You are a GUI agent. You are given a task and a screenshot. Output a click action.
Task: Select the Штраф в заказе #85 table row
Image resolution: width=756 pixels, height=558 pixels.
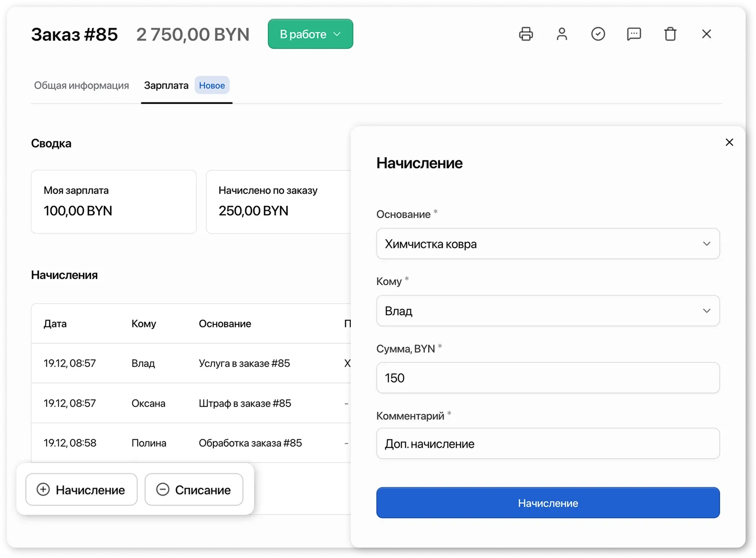(x=190, y=403)
